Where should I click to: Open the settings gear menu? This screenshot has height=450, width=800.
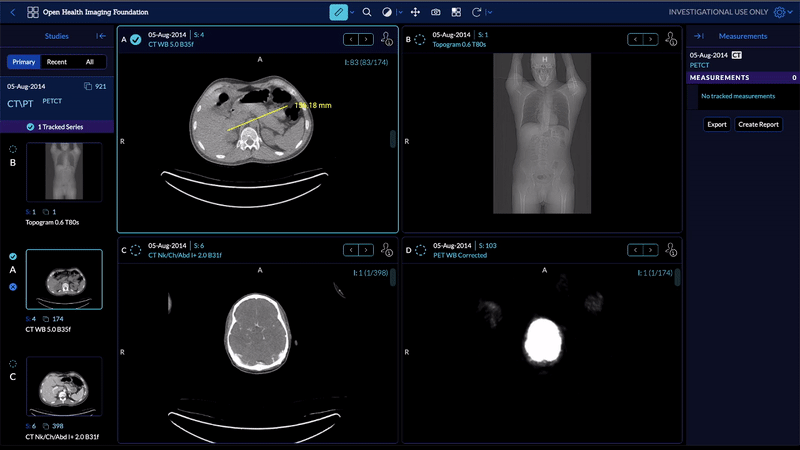779,12
